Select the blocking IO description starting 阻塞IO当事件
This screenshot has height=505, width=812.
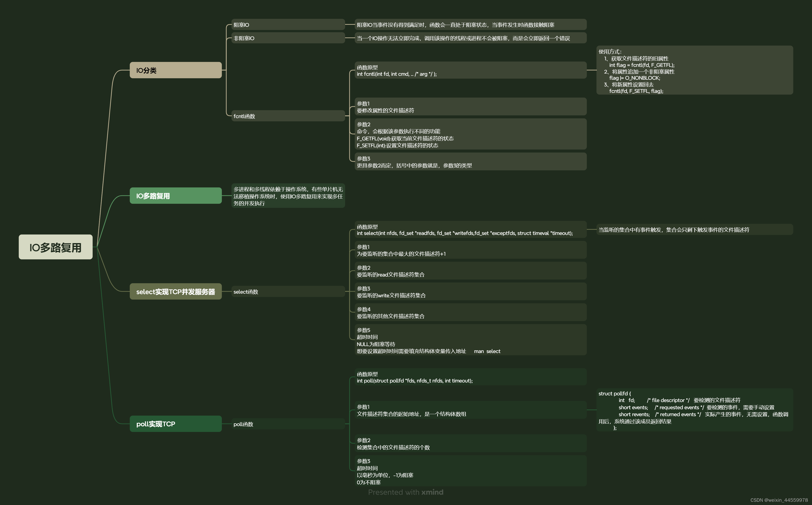click(471, 25)
